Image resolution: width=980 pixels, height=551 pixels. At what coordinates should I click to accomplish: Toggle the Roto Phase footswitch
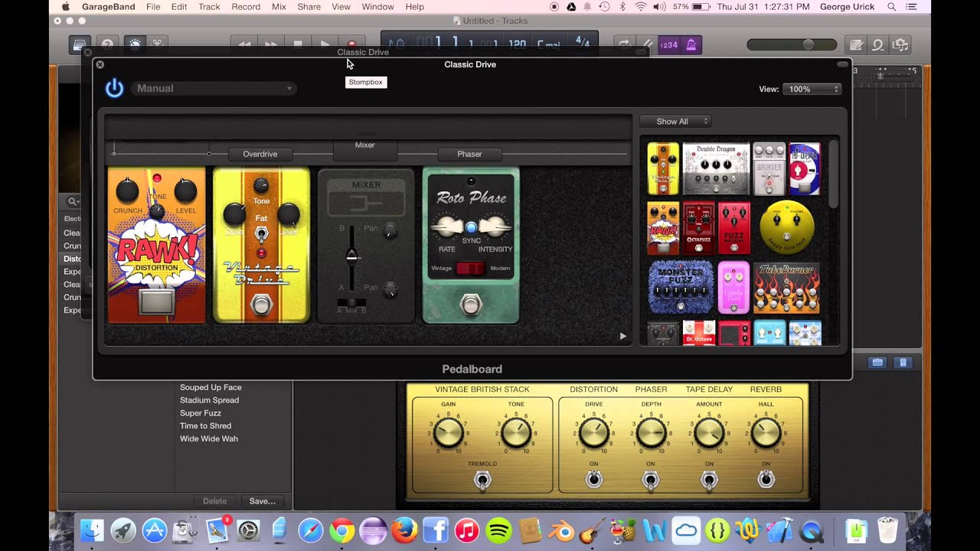coord(471,305)
